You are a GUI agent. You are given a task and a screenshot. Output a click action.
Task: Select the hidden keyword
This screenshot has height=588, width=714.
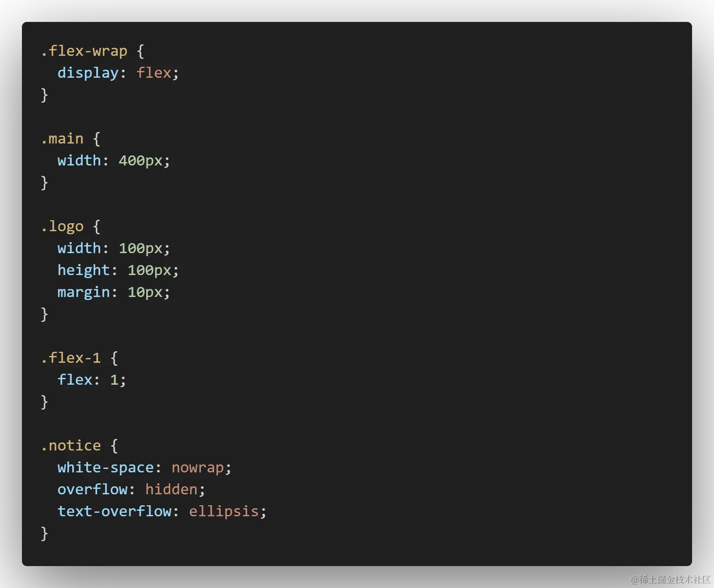point(171,489)
